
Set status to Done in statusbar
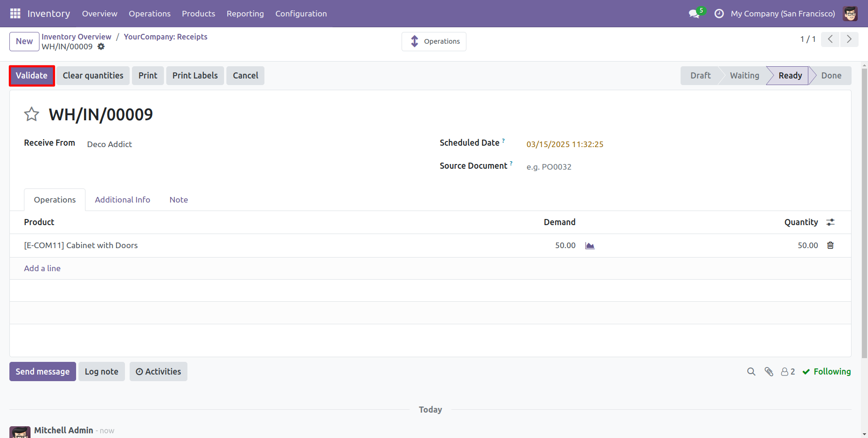click(831, 76)
